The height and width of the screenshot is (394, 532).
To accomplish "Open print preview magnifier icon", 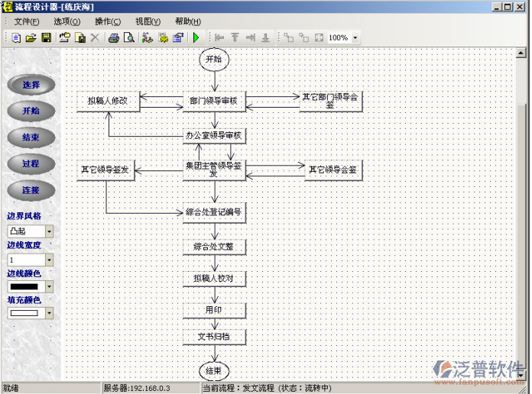I will 129,37.
